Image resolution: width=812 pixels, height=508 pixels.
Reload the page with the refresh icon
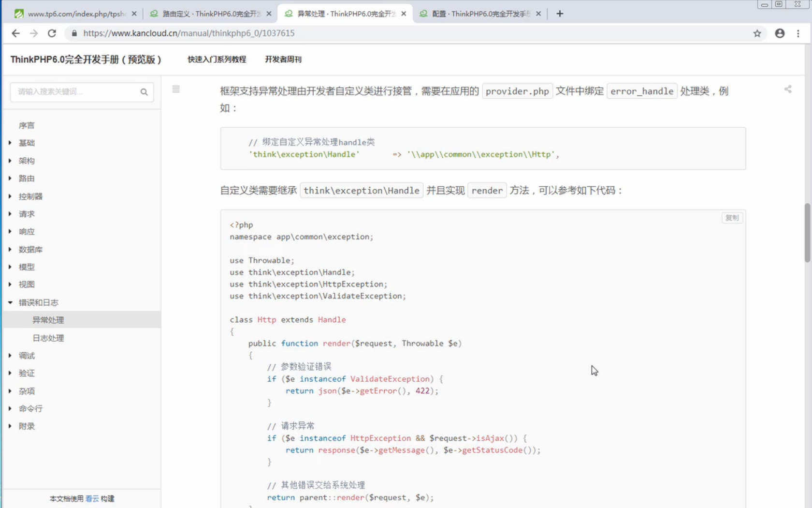52,33
